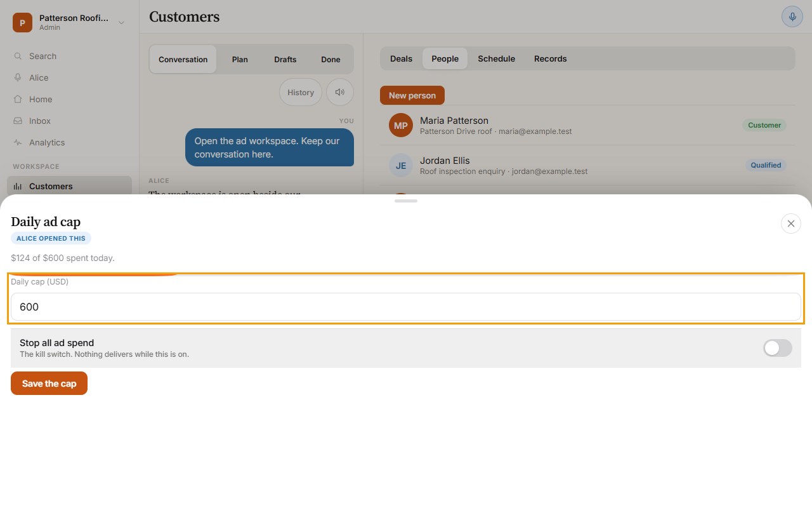The width and height of the screenshot is (812, 508).
Task: Select the Deals tab
Action: (401, 58)
